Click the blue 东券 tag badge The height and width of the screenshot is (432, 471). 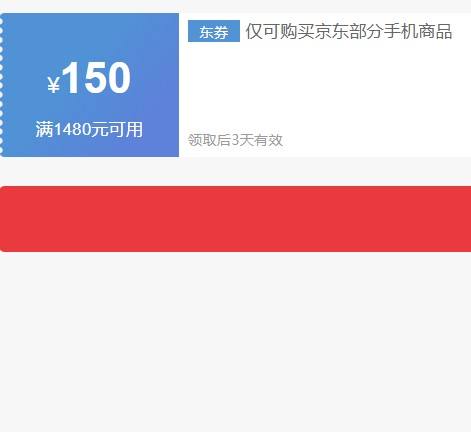[214, 31]
